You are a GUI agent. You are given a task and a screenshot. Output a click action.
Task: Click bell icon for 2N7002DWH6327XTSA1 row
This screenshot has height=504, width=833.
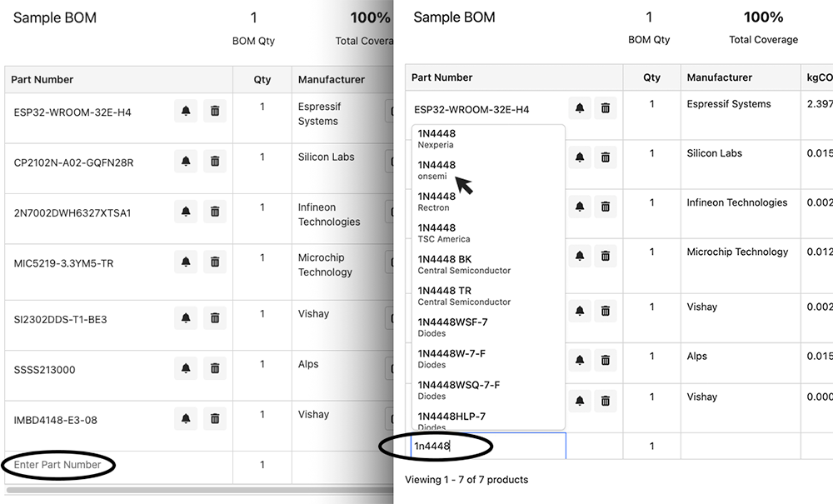click(x=186, y=212)
